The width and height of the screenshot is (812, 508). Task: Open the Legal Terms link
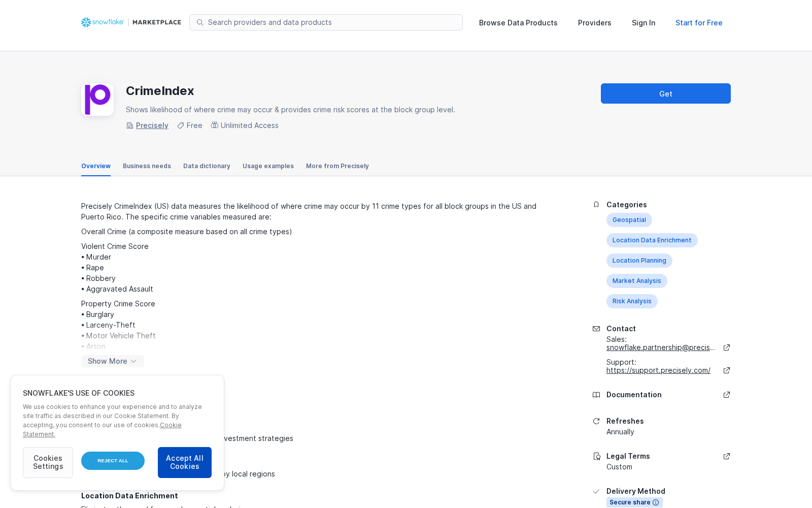(x=628, y=456)
